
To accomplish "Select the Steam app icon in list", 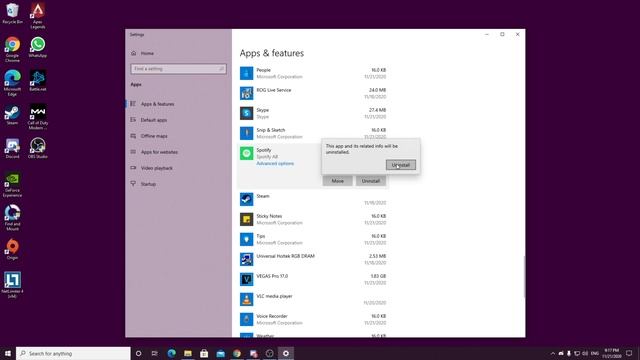I will coord(246,200).
